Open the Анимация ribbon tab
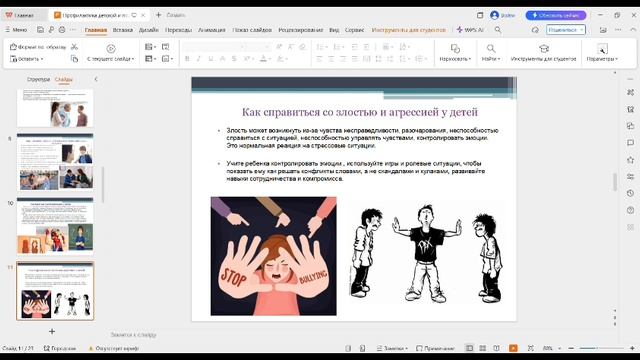 coord(211,30)
